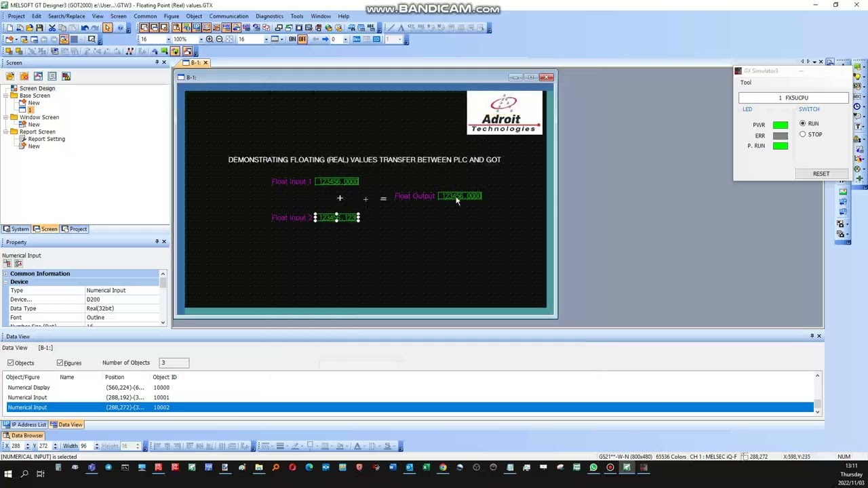The width and height of the screenshot is (868, 488).
Task: Open the File-area Project menu
Action: pos(16,16)
